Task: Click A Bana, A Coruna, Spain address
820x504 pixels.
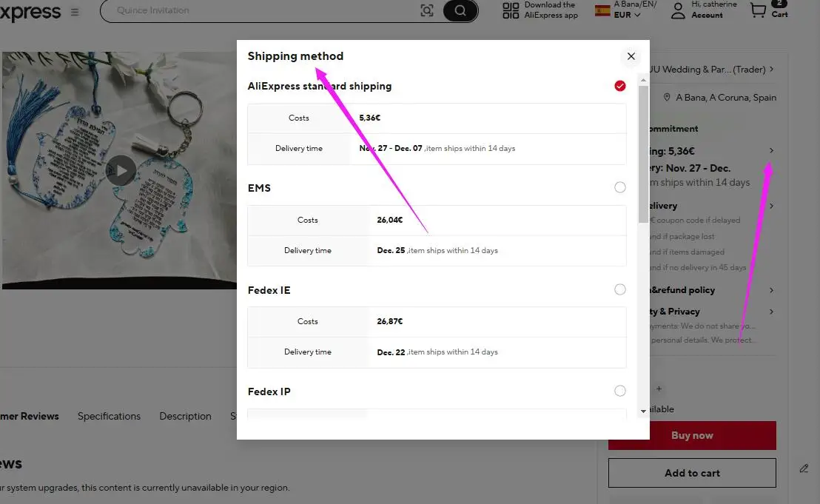Action: pos(726,97)
